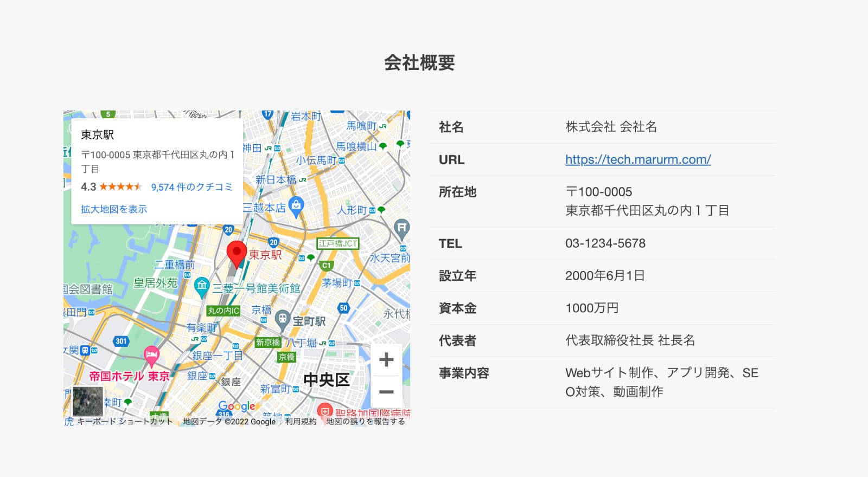Open the 9,574 件のクチコミ reviews link
This screenshot has width=868, height=477.
point(192,187)
